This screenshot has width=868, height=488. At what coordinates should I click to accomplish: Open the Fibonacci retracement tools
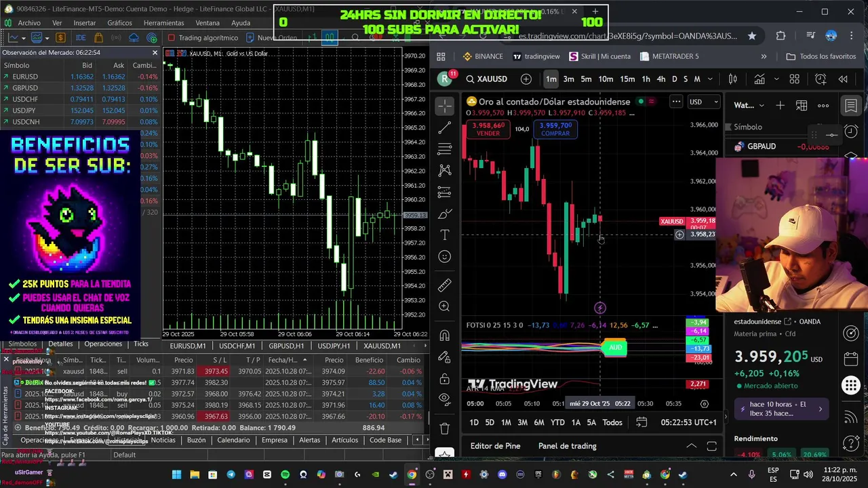(445, 149)
